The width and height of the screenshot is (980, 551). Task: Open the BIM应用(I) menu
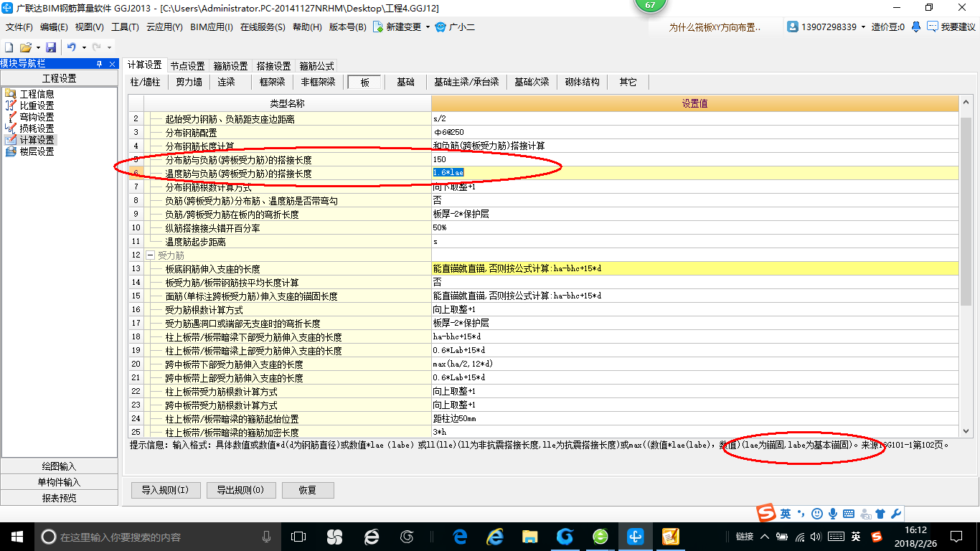[x=212, y=27]
